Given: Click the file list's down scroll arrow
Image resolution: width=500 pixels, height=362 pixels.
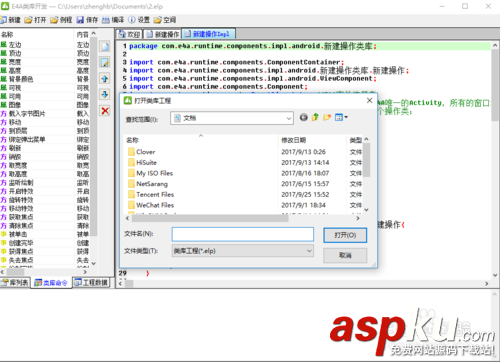Looking at the screenshot, I should coord(366,210).
